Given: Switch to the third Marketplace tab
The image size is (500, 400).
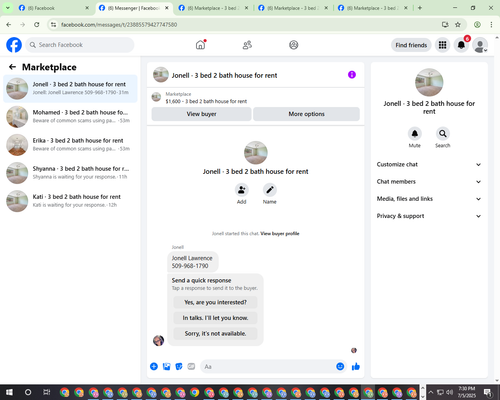Looking at the screenshot, I should tap(214, 8).
